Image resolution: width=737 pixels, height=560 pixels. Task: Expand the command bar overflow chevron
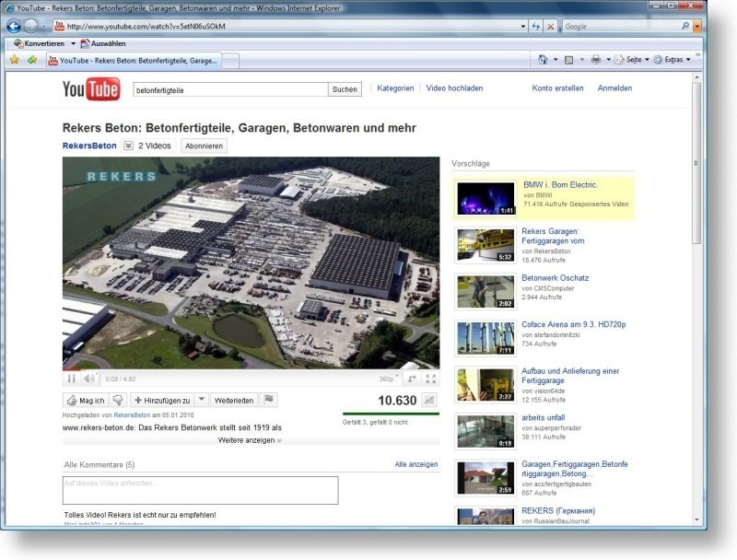click(x=697, y=55)
